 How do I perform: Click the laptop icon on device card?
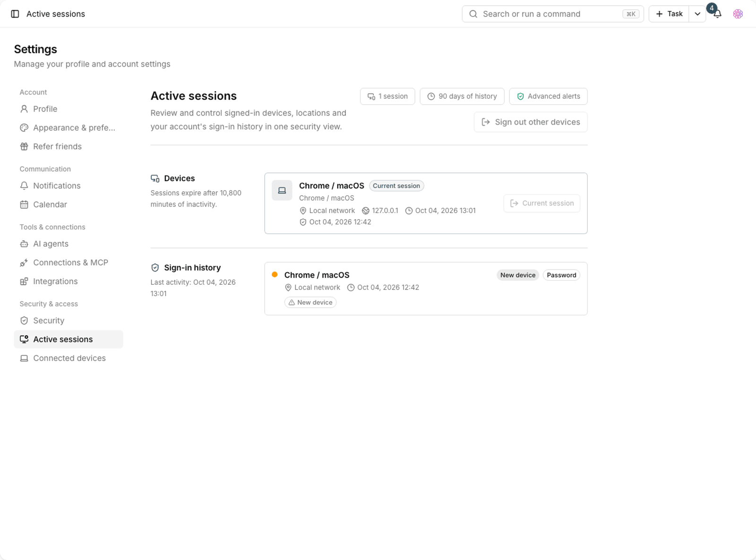tap(282, 191)
